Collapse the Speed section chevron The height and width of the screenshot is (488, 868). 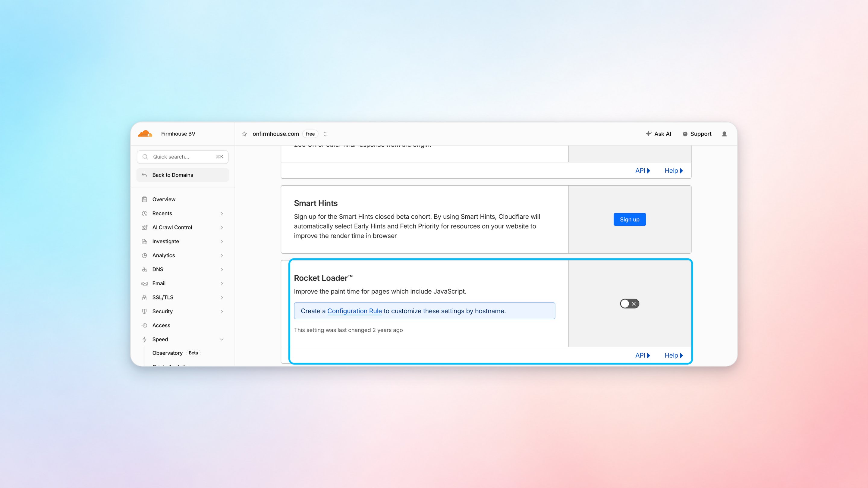pos(222,339)
